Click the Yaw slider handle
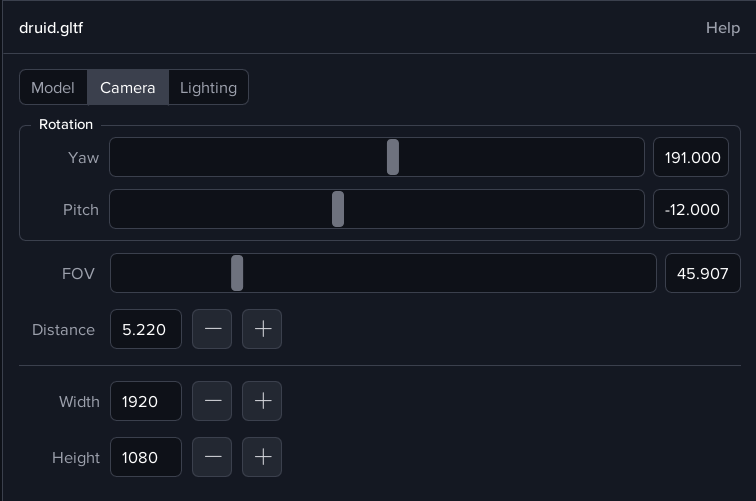Image resolution: width=756 pixels, height=501 pixels. coord(393,157)
